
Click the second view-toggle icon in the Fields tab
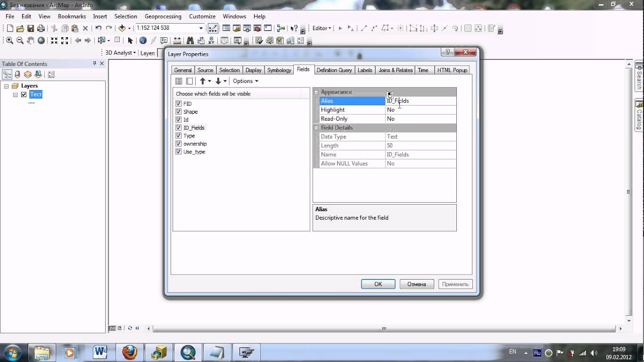coord(190,81)
